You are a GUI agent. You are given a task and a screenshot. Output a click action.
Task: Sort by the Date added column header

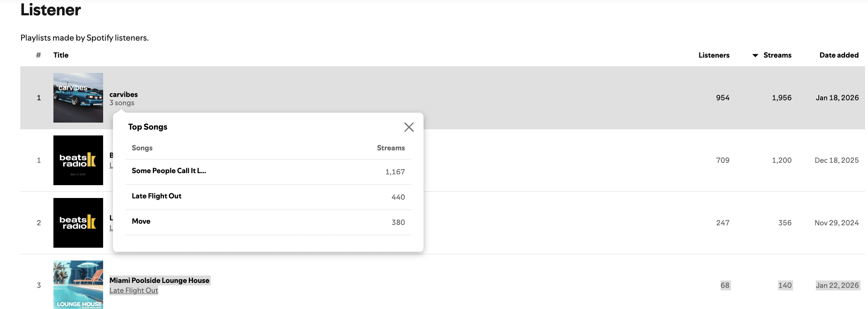[839, 55]
